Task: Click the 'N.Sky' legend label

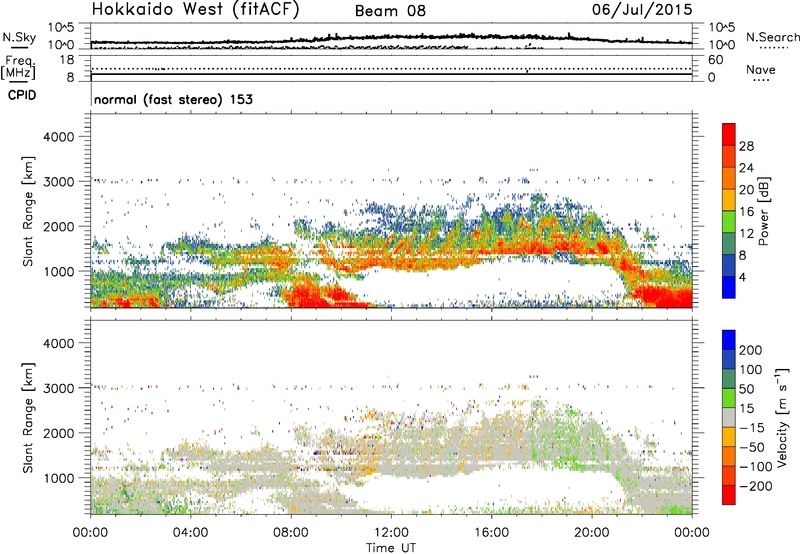Action: point(19,37)
